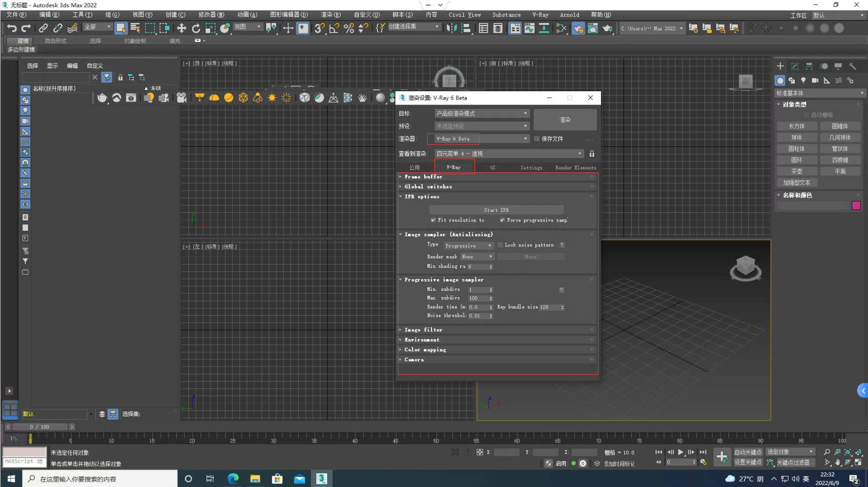Enable Lock noise pattern checkbox
Image resolution: width=868 pixels, height=487 pixels.
500,245
